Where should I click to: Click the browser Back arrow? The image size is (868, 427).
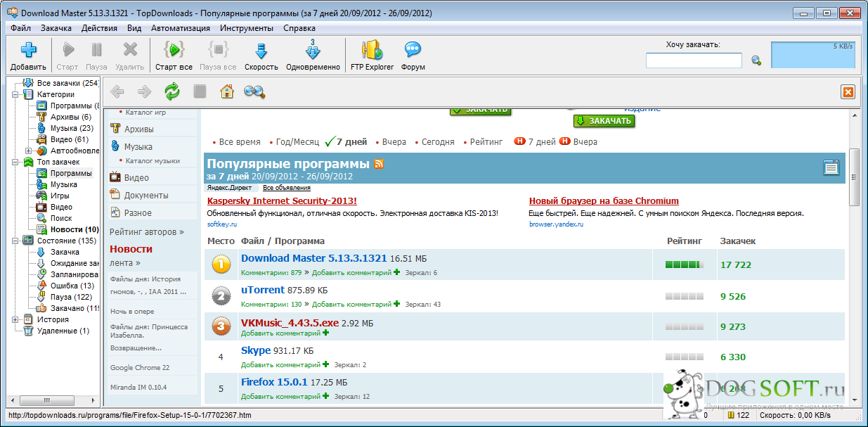117,91
